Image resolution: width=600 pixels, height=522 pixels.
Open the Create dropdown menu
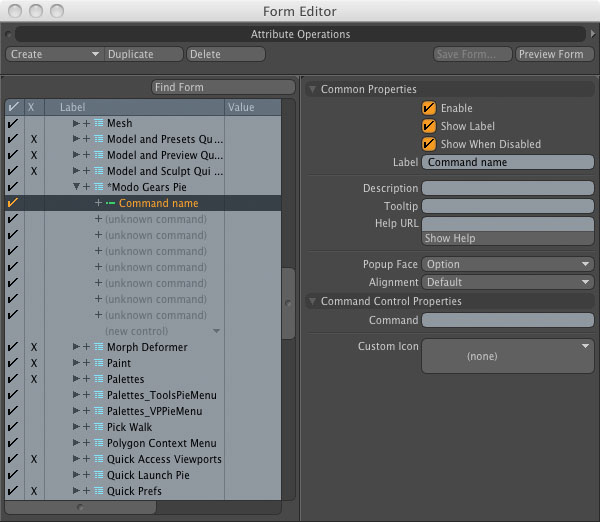coord(54,54)
